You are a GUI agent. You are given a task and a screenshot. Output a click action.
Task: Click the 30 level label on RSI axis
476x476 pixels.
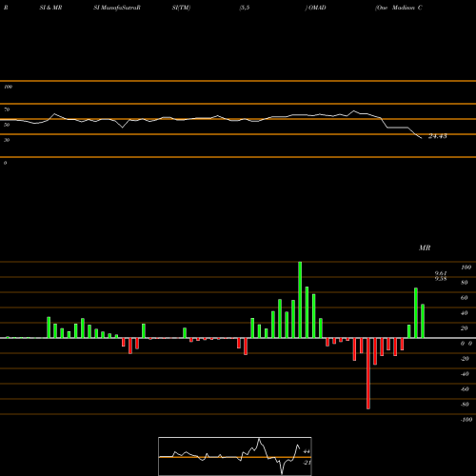7,140
